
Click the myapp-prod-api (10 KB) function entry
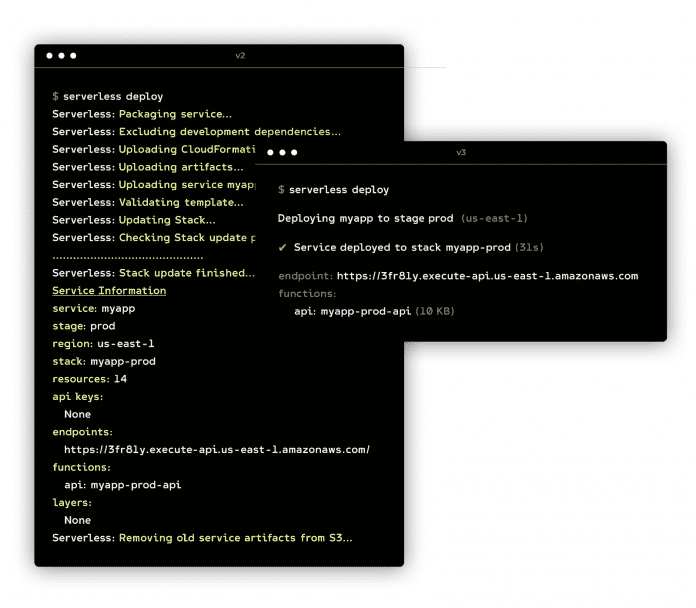387,312
